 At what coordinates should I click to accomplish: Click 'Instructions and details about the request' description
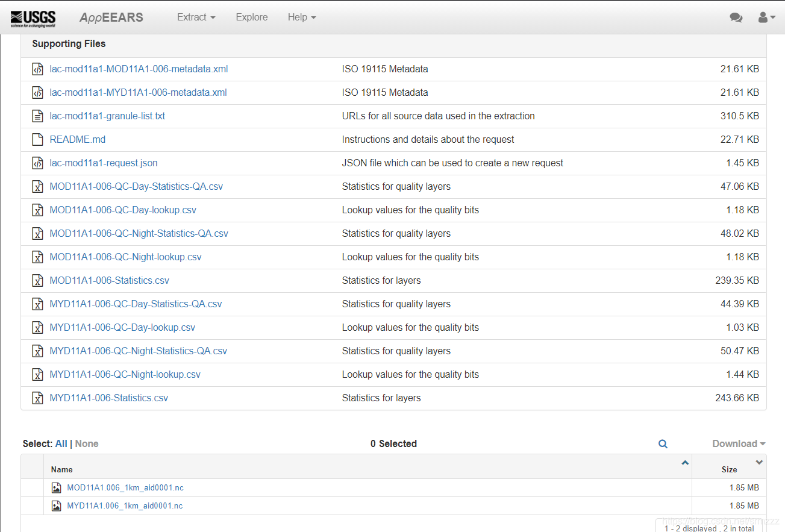coord(428,140)
